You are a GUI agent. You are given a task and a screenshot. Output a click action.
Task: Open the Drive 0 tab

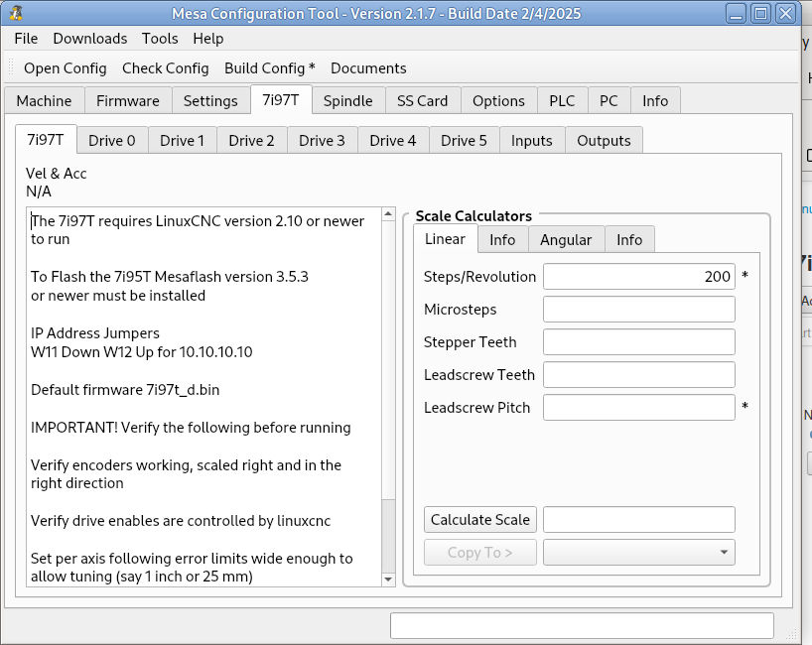[x=112, y=140]
